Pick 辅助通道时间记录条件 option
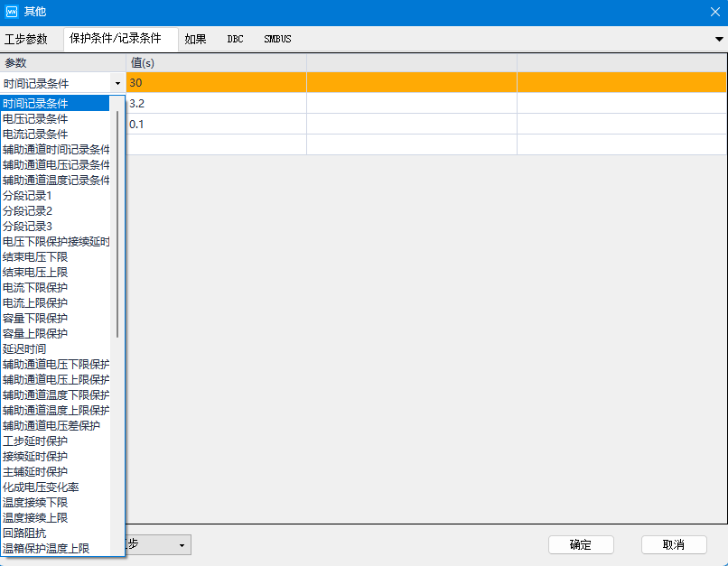 click(55, 149)
